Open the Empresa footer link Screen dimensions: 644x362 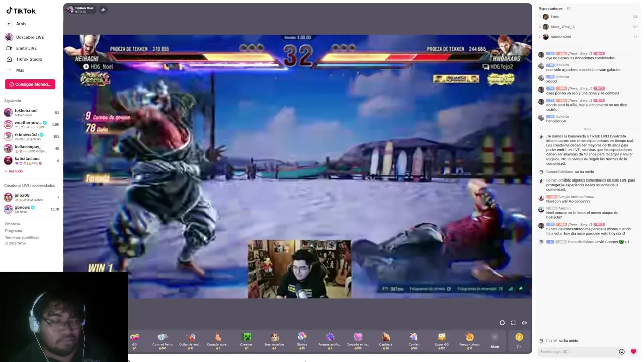tap(13, 224)
